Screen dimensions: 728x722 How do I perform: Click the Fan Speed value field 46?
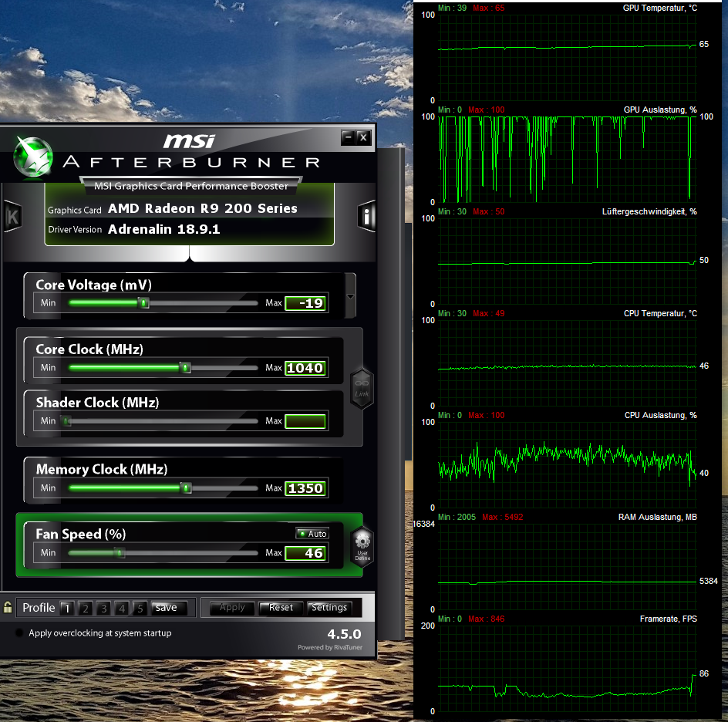[305, 553]
